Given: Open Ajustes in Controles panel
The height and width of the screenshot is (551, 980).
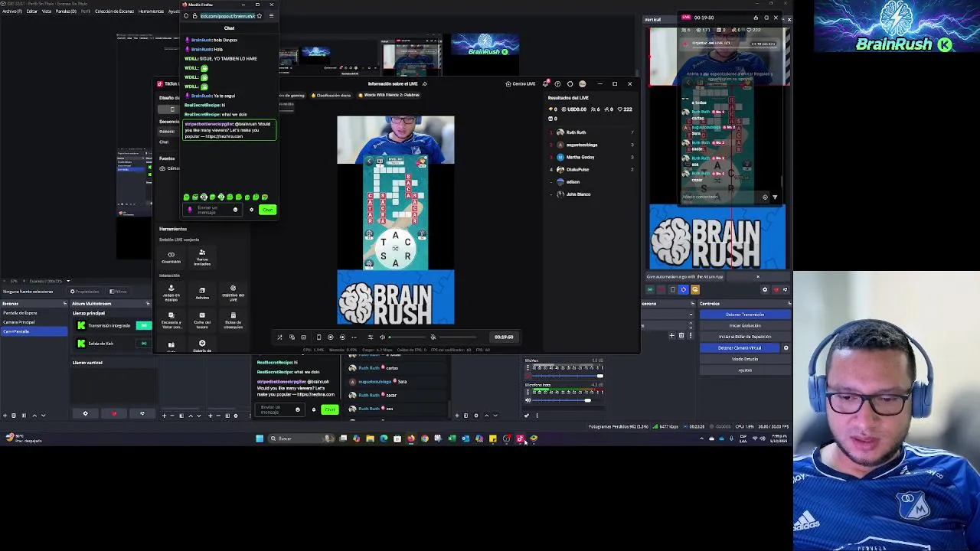Looking at the screenshot, I should [x=745, y=370].
